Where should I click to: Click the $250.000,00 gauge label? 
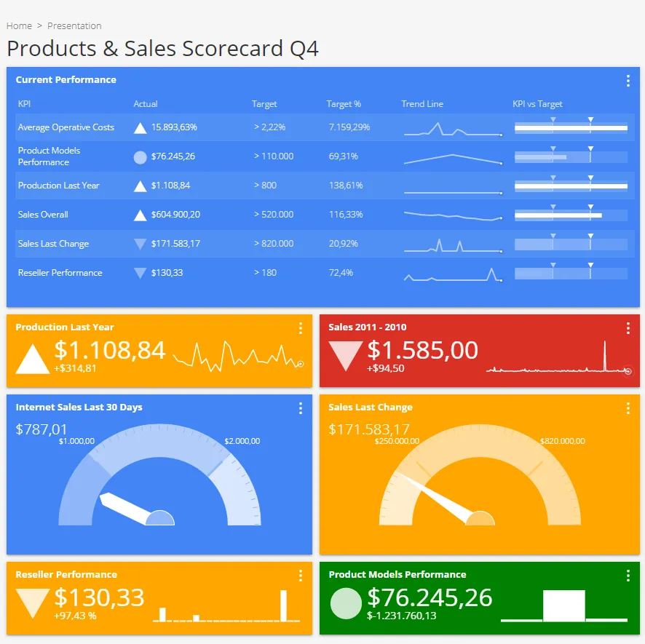397,441
